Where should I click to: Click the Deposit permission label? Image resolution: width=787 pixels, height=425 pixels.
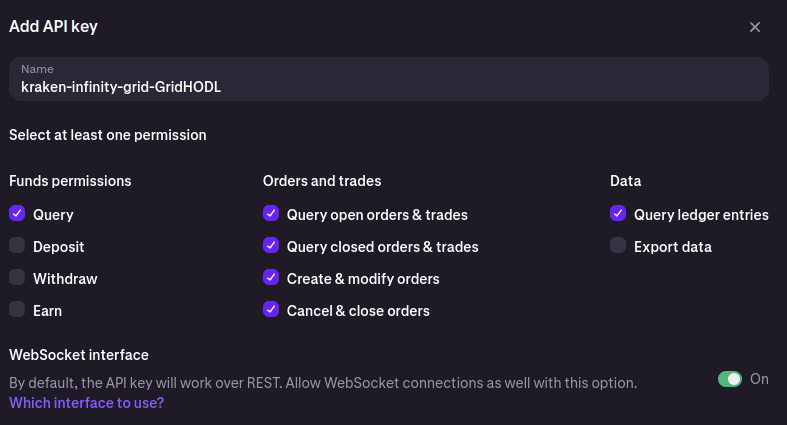tap(58, 247)
